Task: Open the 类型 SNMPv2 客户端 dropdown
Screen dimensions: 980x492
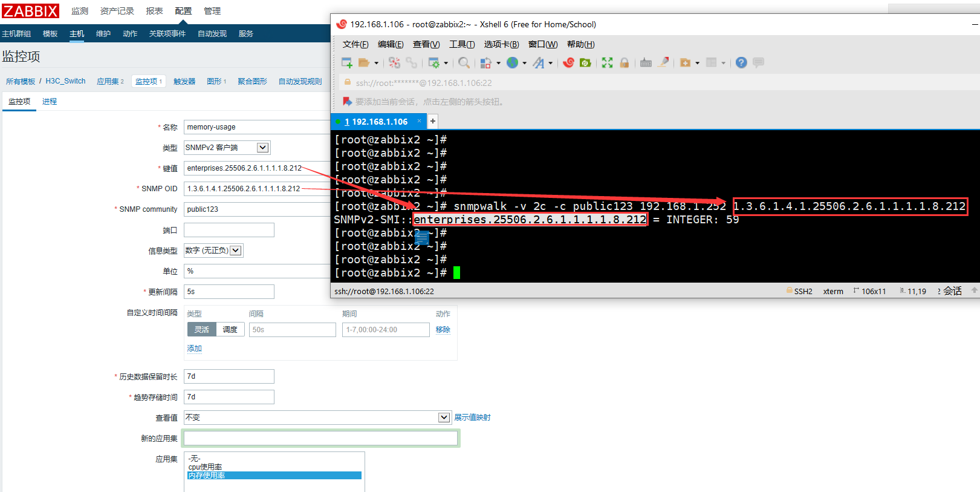Action: tap(227, 148)
